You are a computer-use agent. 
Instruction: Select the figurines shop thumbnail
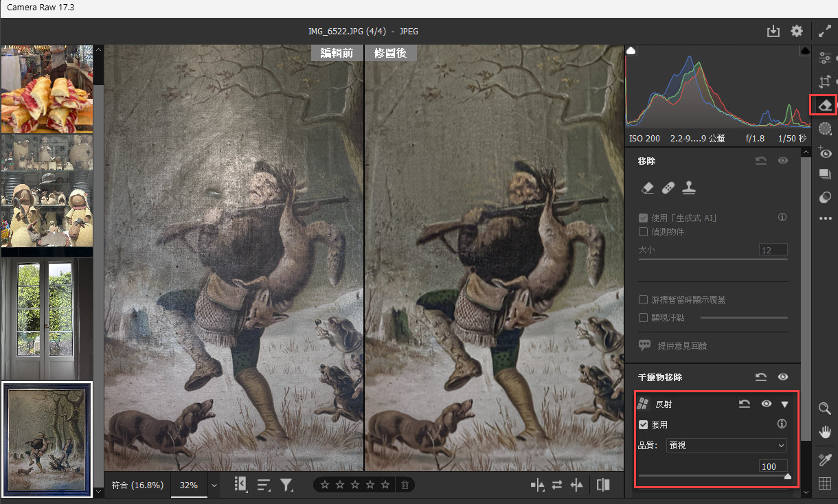(x=47, y=190)
